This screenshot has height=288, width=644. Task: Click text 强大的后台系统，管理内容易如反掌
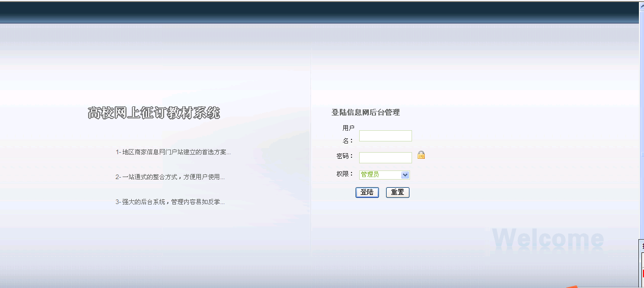[172, 202]
